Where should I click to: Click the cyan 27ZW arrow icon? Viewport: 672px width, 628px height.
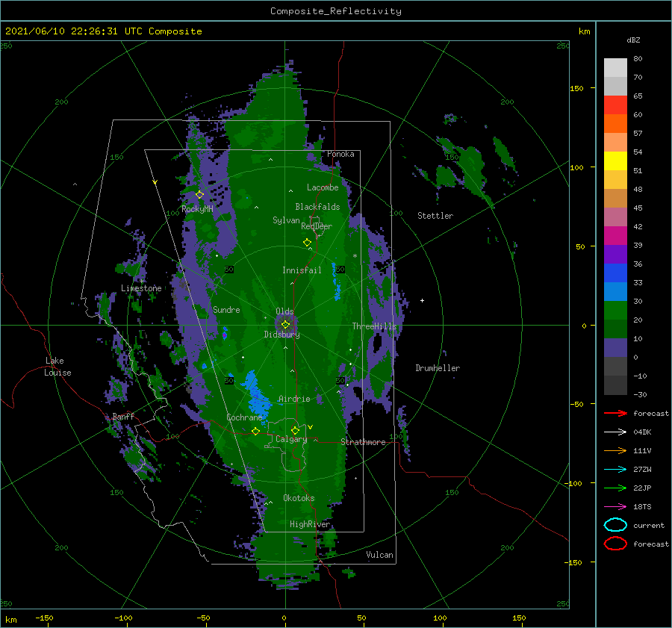pos(615,470)
